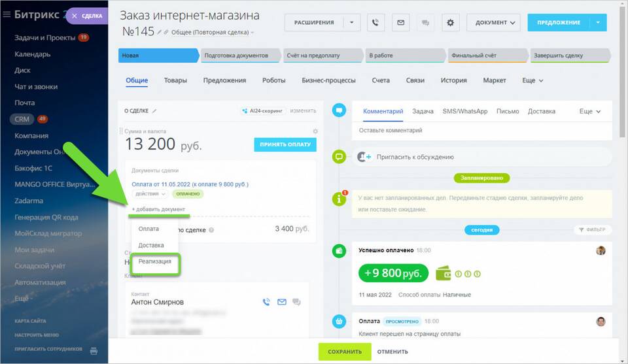This screenshot has height=364, width=628.
Task: Click the добавить документ link
Action: 158,208
